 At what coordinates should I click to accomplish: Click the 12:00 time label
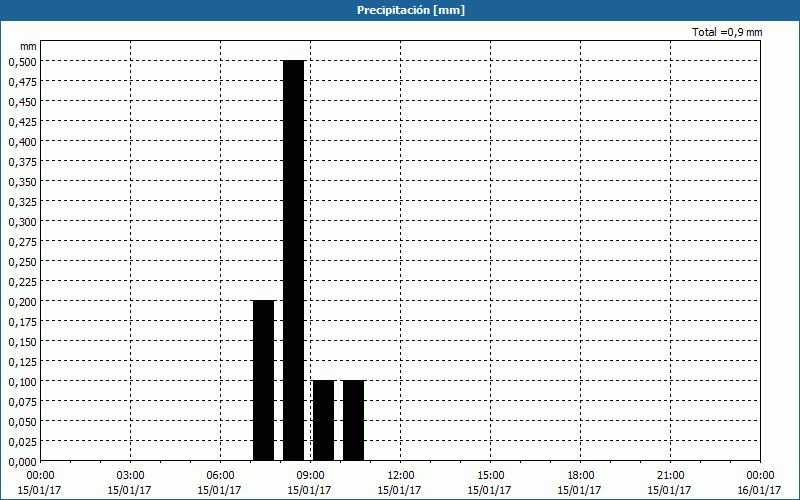(401, 476)
